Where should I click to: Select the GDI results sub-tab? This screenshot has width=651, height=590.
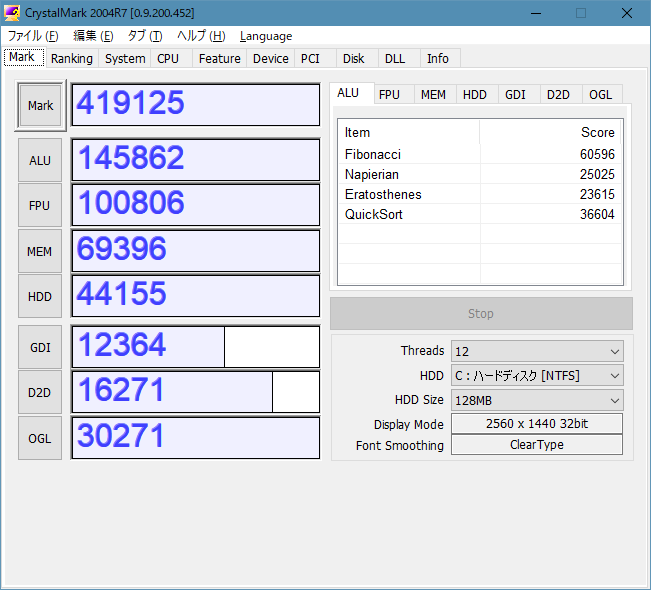coord(519,95)
